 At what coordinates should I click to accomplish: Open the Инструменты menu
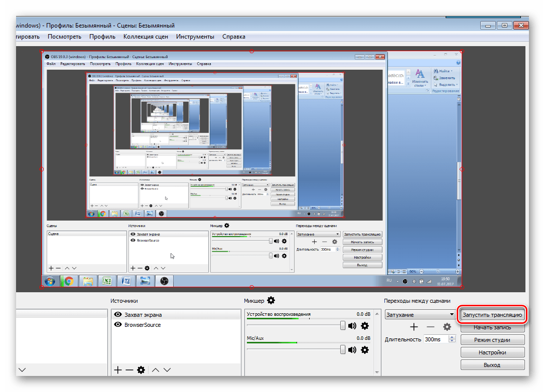tap(195, 37)
